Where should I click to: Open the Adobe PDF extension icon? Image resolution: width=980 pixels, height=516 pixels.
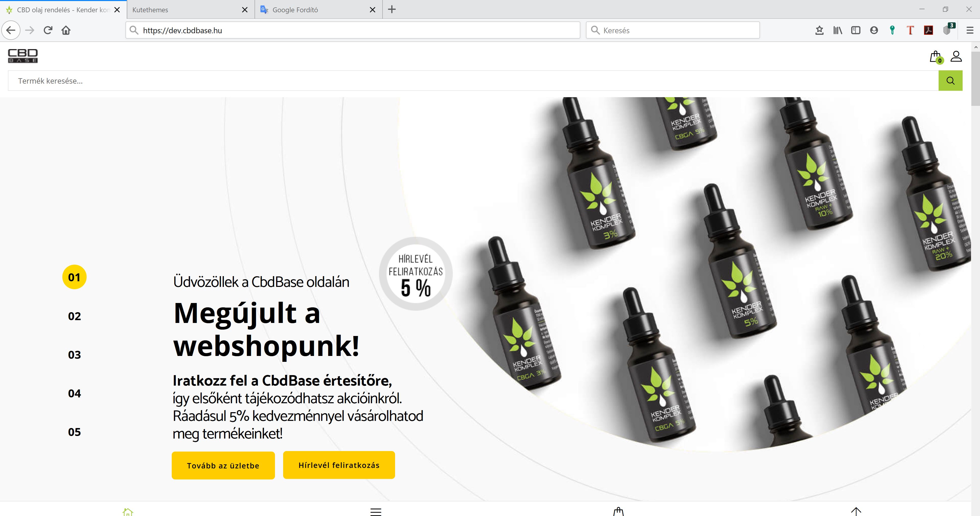click(x=928, y=30)
